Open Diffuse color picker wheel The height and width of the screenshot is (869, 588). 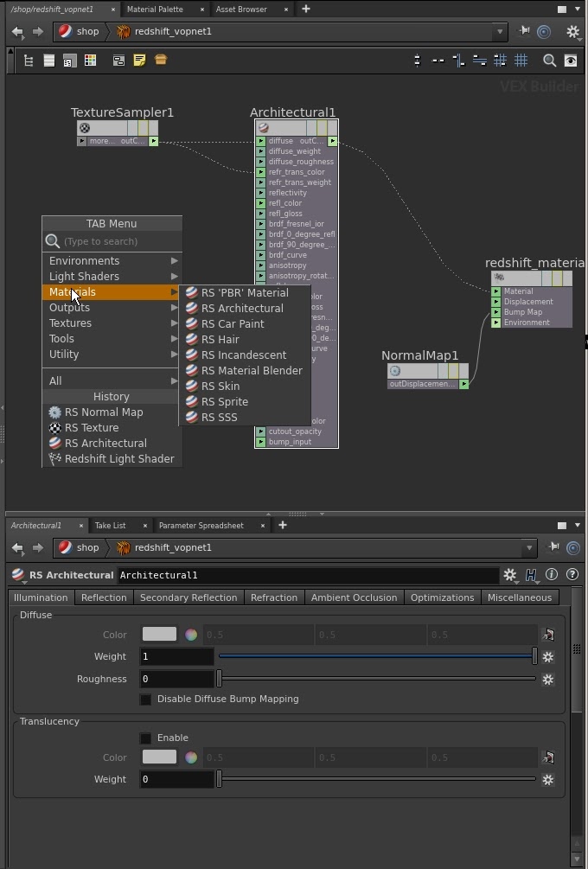pos(191,636)
